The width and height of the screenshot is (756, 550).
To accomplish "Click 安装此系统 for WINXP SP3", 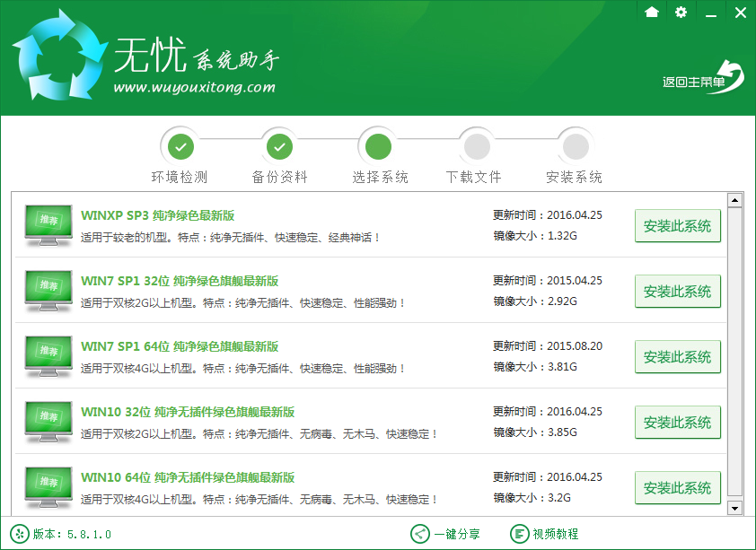I will 678,225.
